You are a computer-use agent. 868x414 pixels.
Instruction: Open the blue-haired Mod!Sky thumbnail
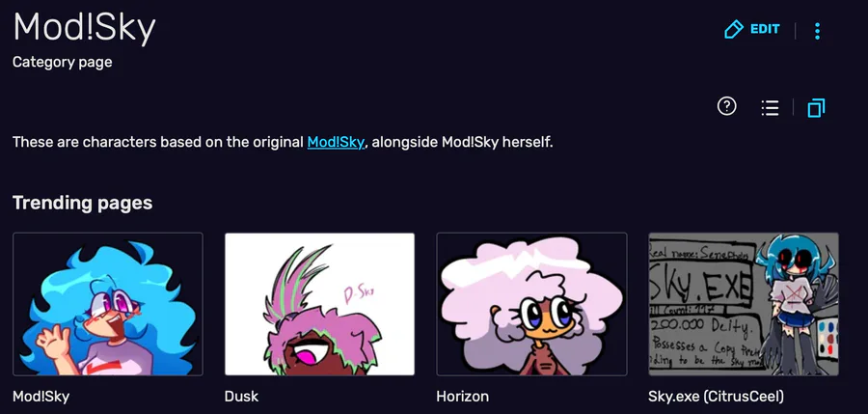click(108, 304)
